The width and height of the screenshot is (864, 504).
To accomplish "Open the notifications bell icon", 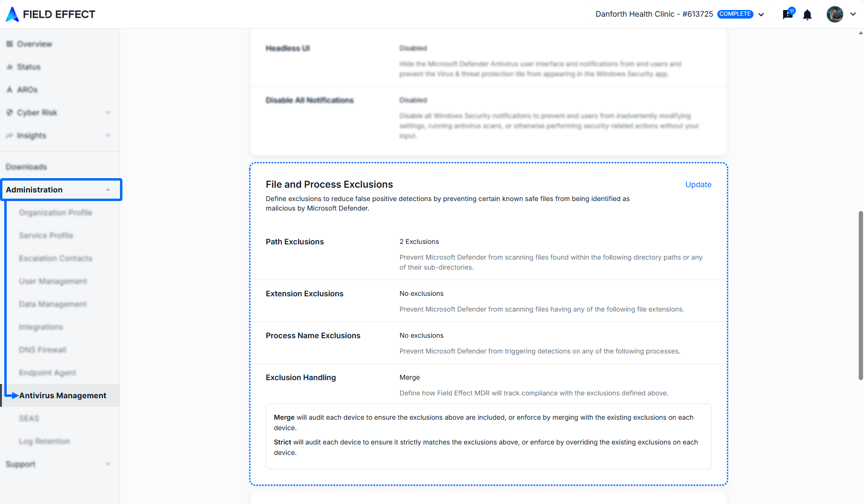I will 807,15.
